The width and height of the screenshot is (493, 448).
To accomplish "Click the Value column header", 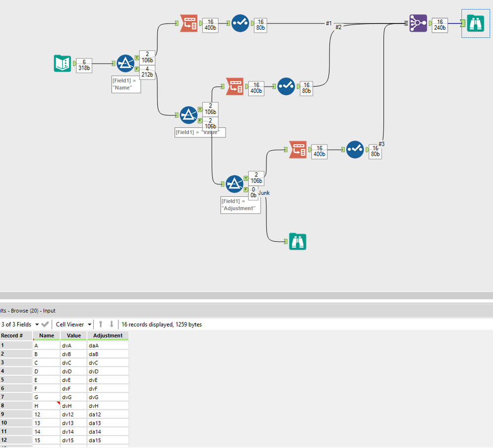I will 74,335.
